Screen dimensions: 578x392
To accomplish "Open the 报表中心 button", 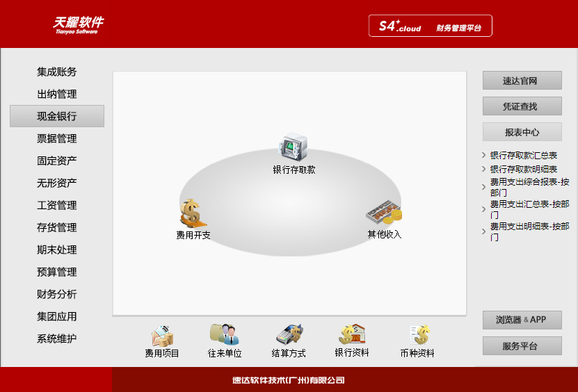I will (x=522, y=132).
